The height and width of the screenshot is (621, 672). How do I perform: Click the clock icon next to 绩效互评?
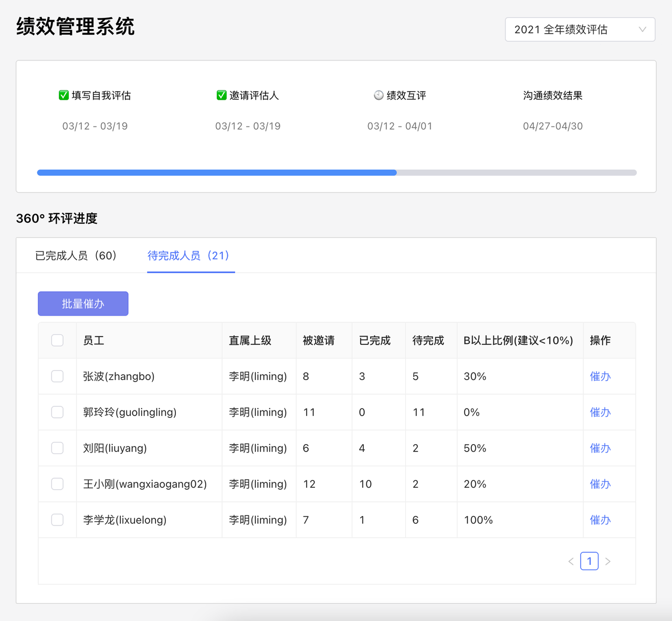(377, 95)
